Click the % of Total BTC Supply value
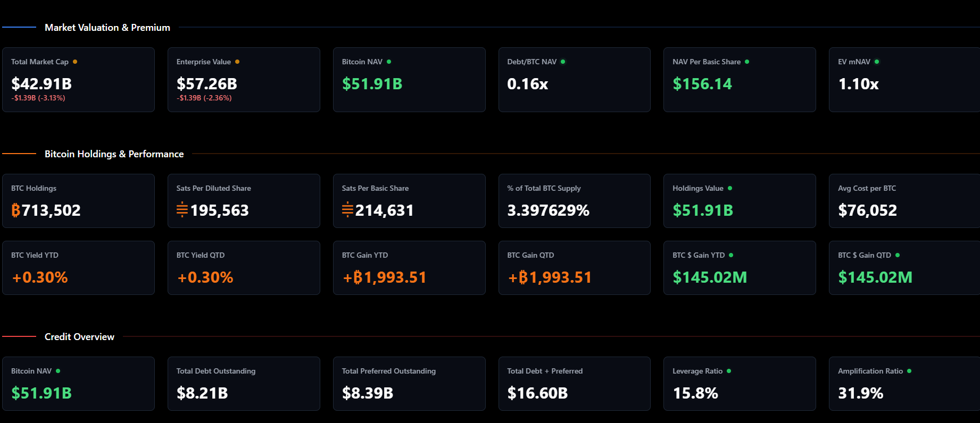980x423 pixels. (548, 210)
